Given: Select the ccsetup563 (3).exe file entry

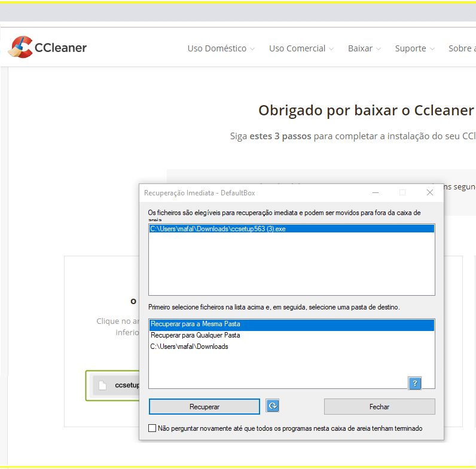Looking at the screenshot, I should click(291, 229).
